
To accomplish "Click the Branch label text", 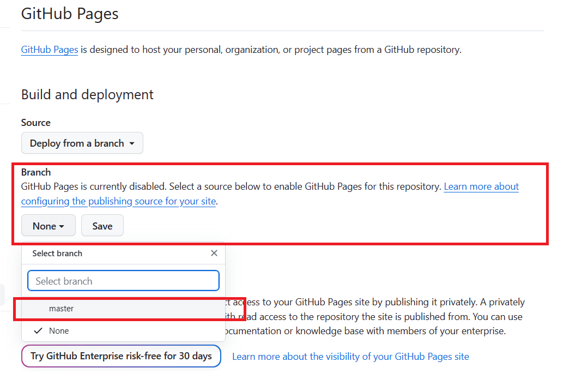I will [35, 172].
